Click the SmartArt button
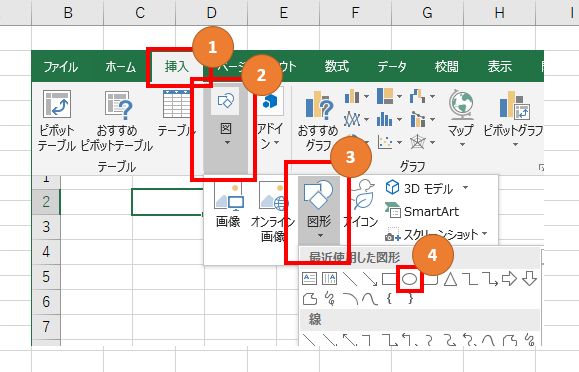This screenshot has width=579, height=372. click(x=422, y=212)
